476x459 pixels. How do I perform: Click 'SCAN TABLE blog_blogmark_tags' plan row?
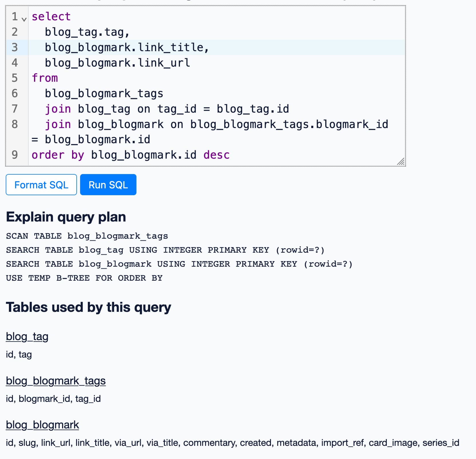pos(87,236)
